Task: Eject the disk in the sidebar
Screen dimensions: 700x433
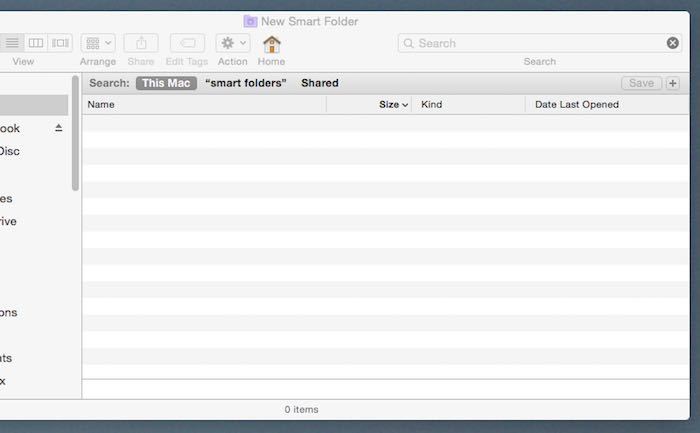Action: 58,128
